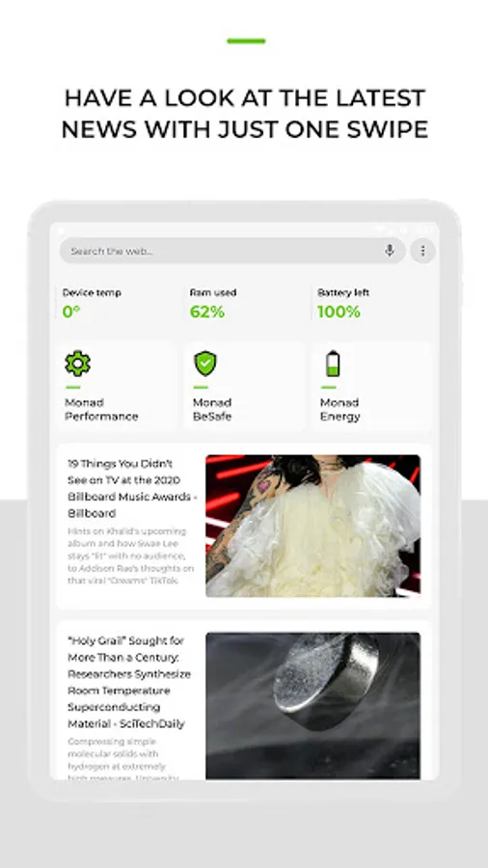Open the three-dot overflow menu
Screen dimensions: 488x868
423,252
